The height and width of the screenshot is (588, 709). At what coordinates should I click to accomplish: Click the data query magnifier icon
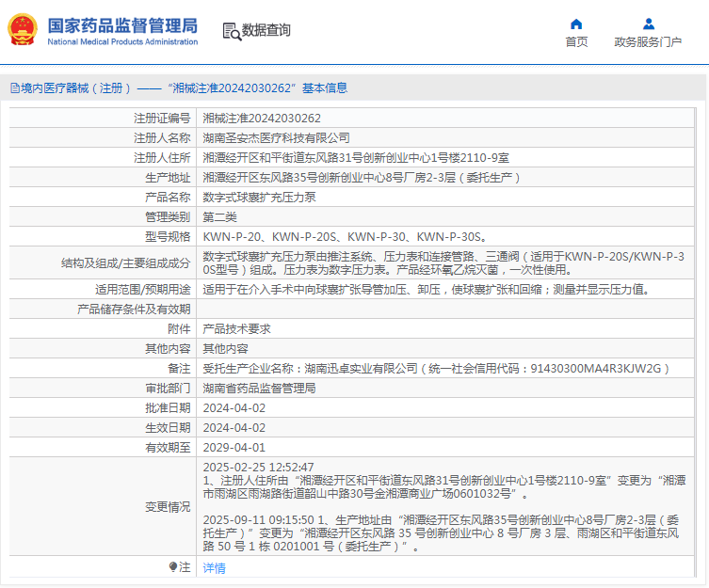[x=232, y=31]
